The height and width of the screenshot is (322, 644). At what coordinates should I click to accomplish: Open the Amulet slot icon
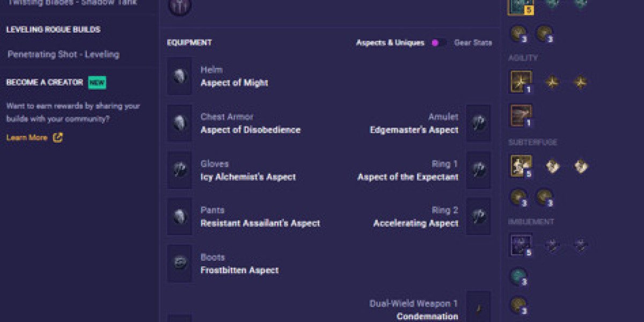click(x=478, y=123)
